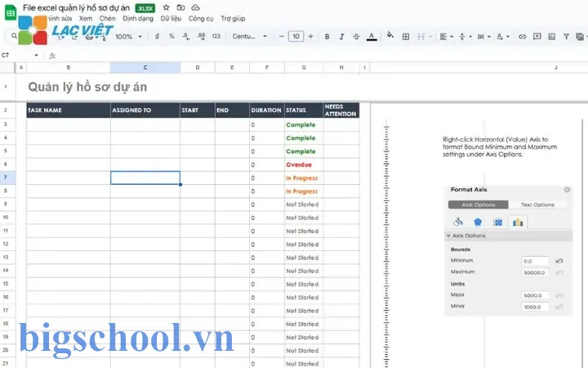Open text rotation dropdown

click(x=502, y=37)
